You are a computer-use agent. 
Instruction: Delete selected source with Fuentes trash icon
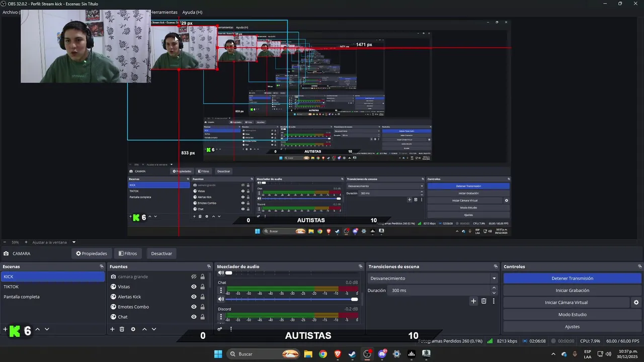coord(122,329)
